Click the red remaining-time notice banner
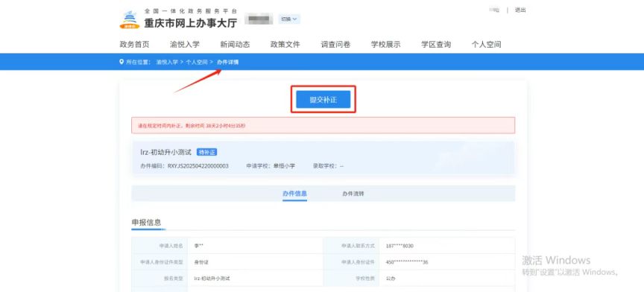644x292 pixels. 323,125
